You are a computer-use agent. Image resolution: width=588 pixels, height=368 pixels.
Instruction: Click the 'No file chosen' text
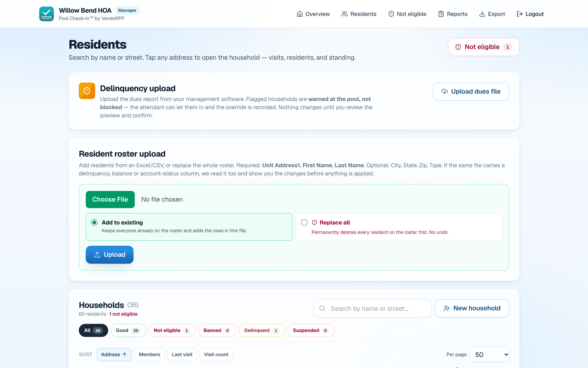pyautogui.click(x=162, y=199)
